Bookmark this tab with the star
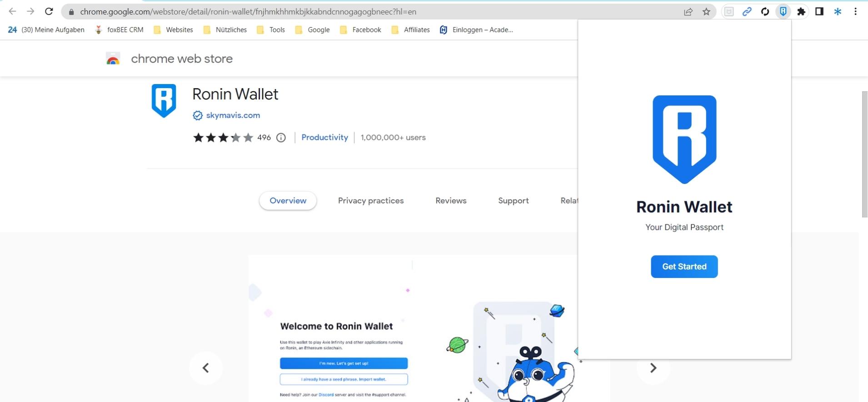868x402 pixels. pyautogui.click(x=706, y=12)
